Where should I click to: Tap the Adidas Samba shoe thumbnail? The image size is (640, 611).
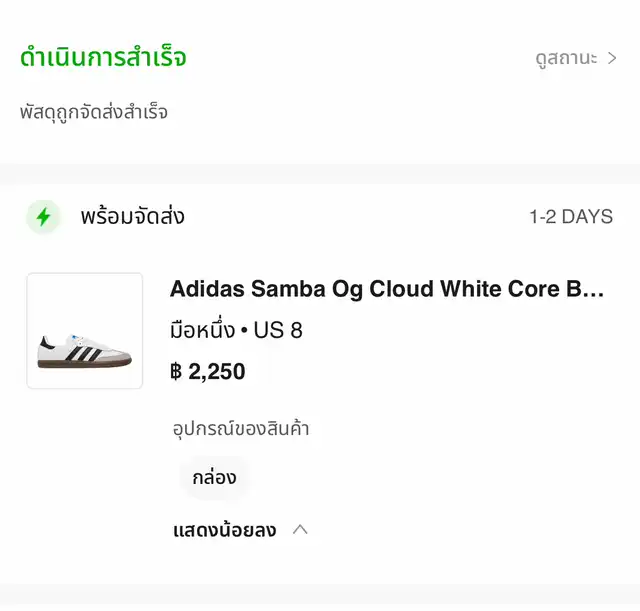(84, 331)
